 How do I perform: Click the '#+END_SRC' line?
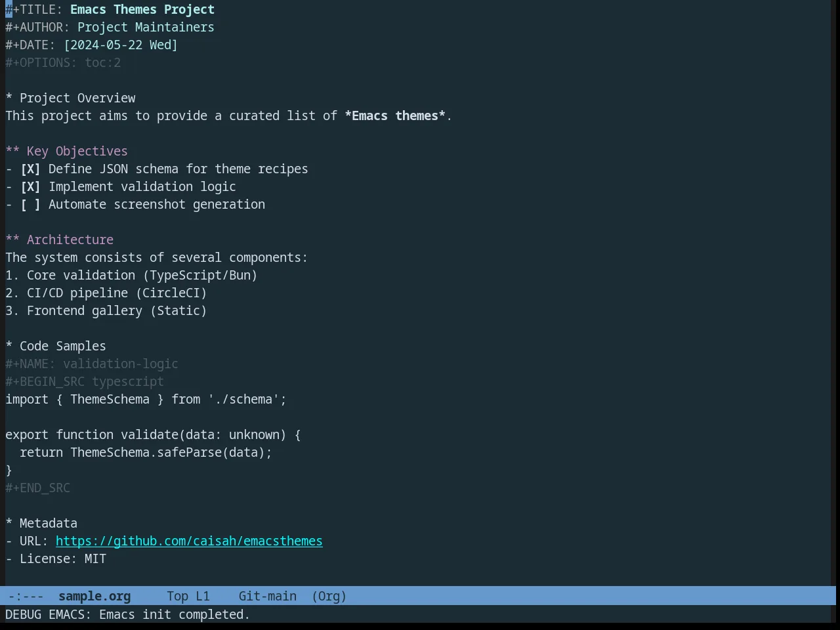pyautogui.click(x=37, y=488)
